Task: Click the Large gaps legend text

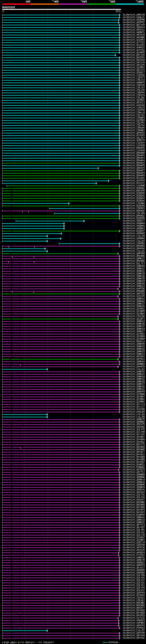Action: pos(28,642)
